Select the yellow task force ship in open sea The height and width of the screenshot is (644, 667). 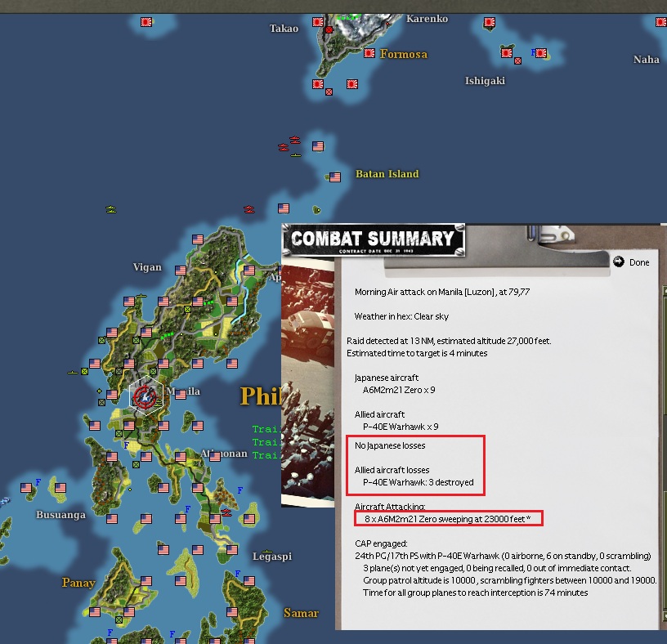[x=111, y=209]
